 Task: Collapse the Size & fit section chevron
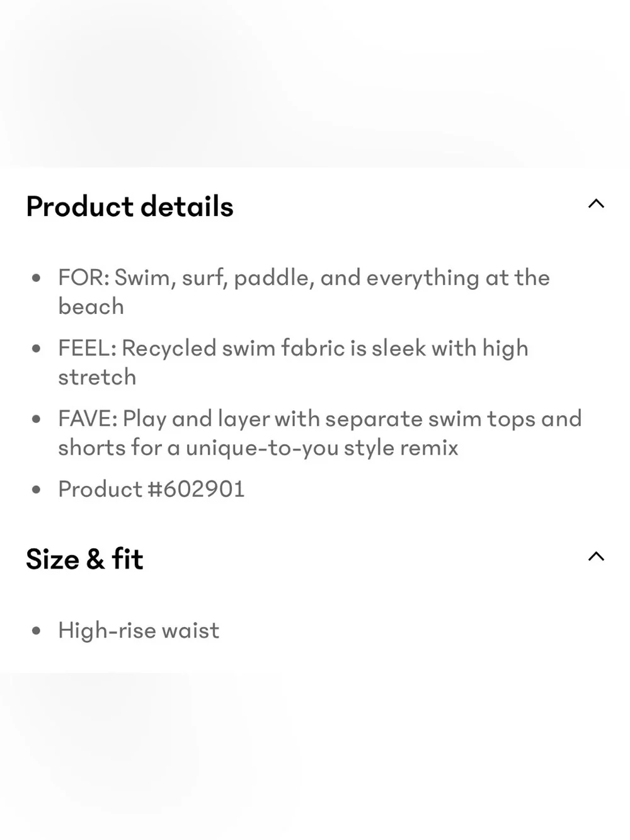(596, 556)
